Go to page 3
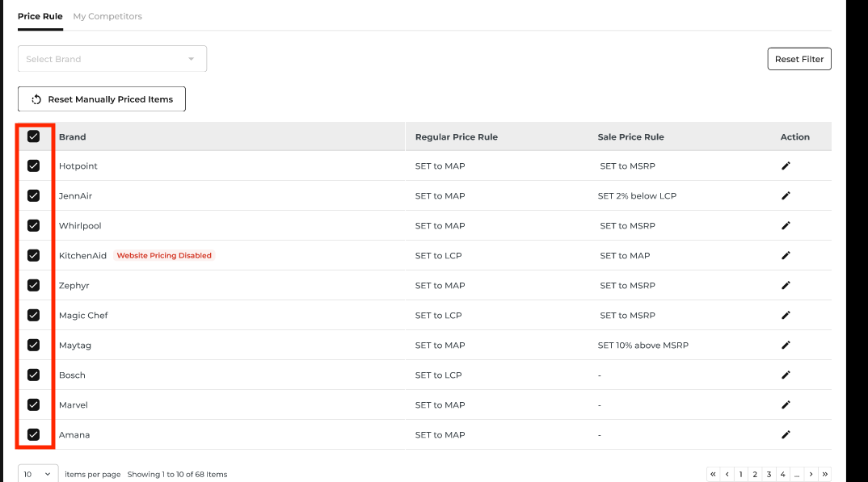The image size is (868, 482). pyautogui.click(x=769, y=474)
